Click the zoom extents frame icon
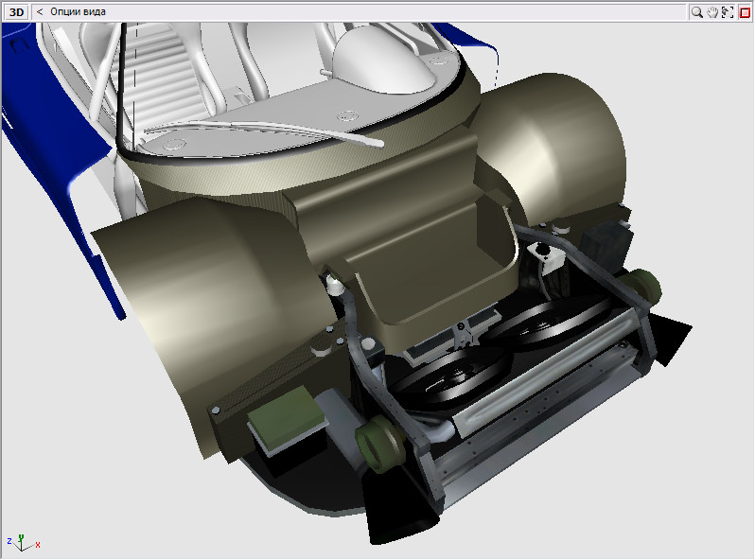Image resolution: width=755 pixels, height=560 pixels. click(728, 12)
